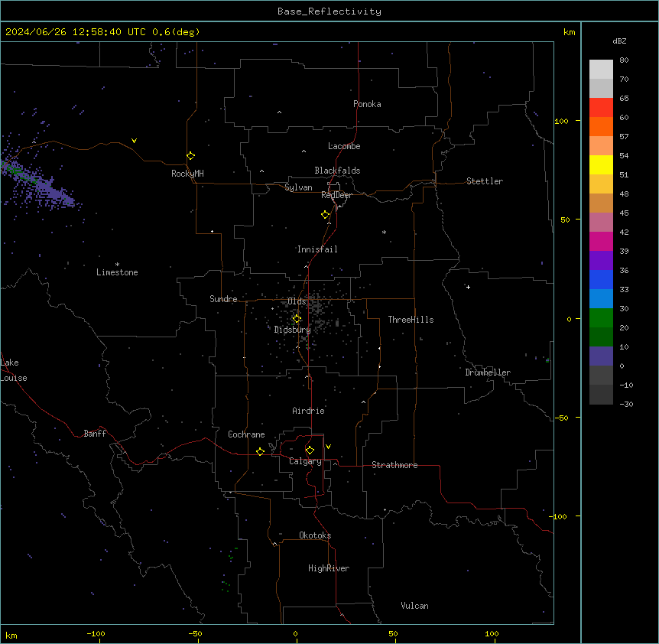Click the Ponoka city label
The width and height of the screenshot is (659, 644).
[367, 104]
